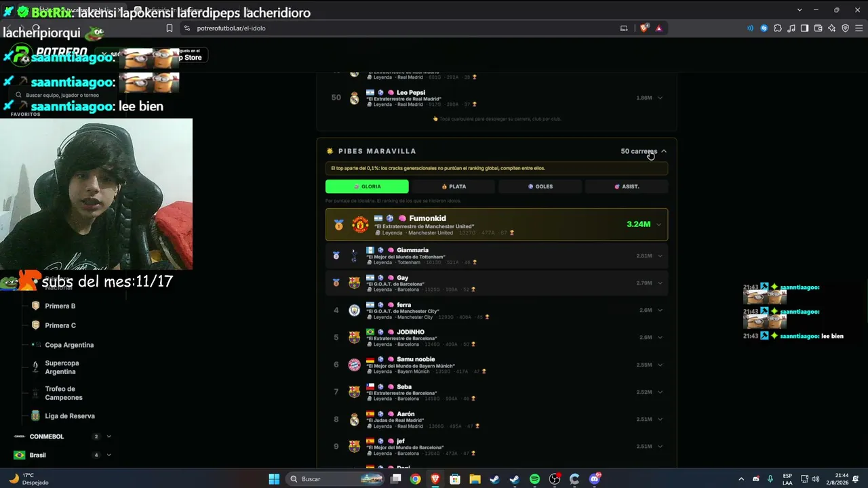Viewport: 868px width, 488px height.
Task: Expand the Brasil sidebar group
Action: pos(108,455)
